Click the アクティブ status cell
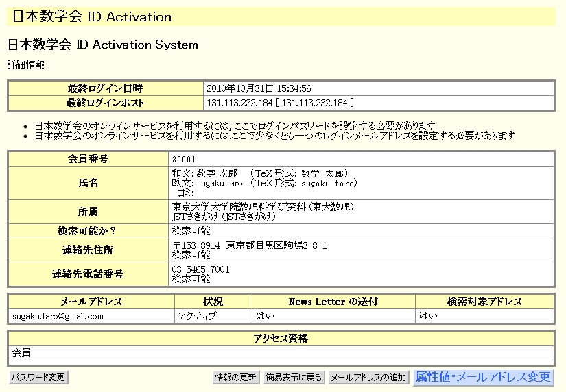Image resolution: width=566 pixels, height=392 pixels. (x=197, y=316)
